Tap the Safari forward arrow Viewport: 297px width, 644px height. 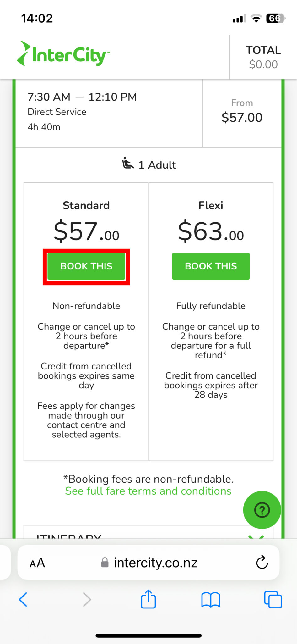87,599
